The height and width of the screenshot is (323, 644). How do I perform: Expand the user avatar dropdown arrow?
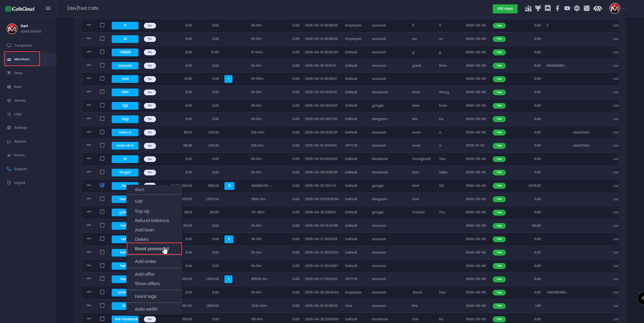(x=624, y=9)
